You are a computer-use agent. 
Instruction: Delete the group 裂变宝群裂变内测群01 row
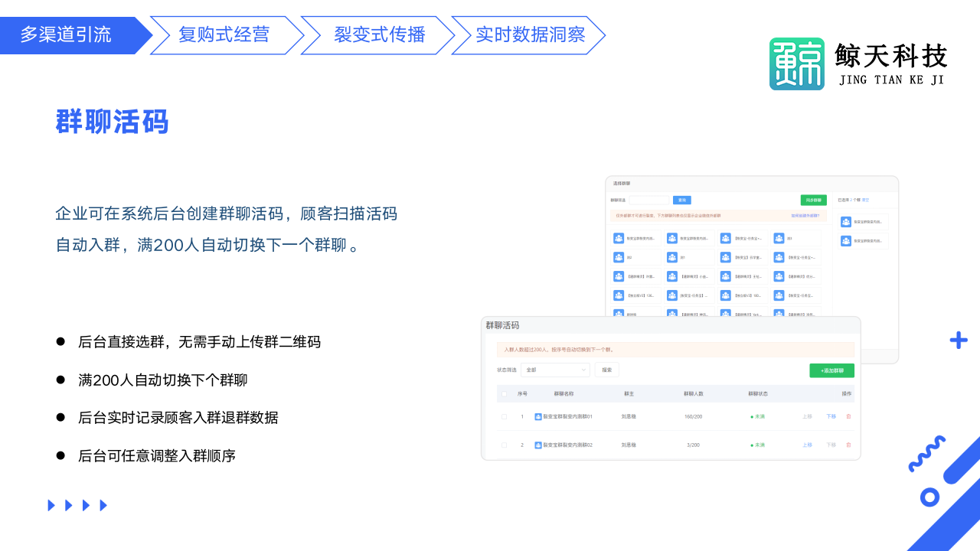coord(848,416)
